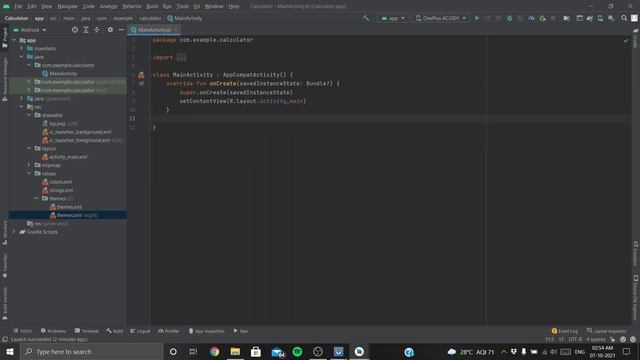Open SDK Manager icon in toolbar

pos(611,18)
